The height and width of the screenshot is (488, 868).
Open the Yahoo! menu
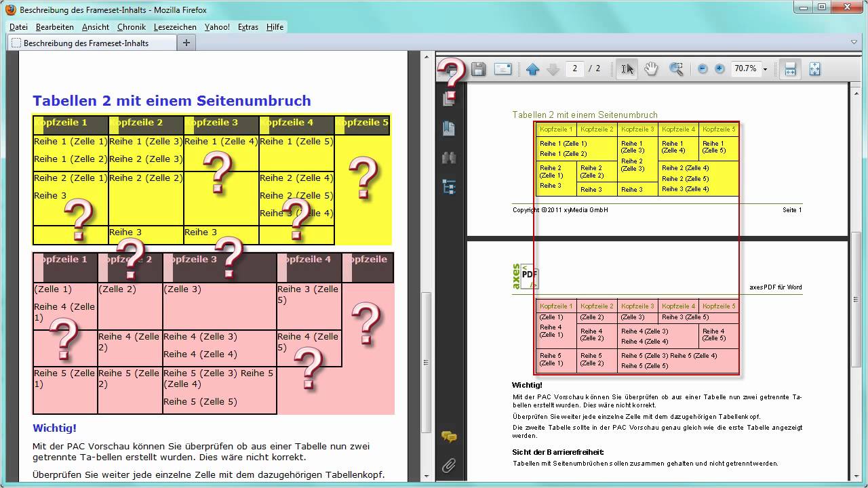click(217, 27)
